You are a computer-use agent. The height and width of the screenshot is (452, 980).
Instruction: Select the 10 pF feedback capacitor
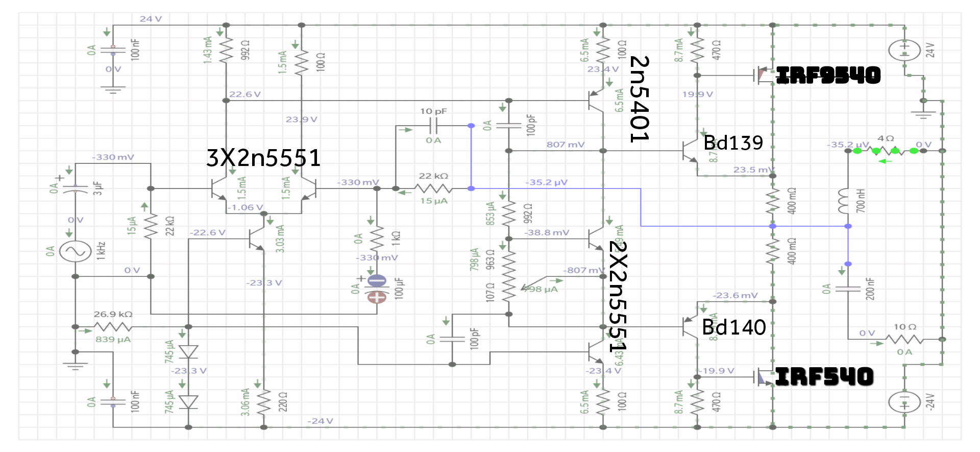(x=433, y=126)
